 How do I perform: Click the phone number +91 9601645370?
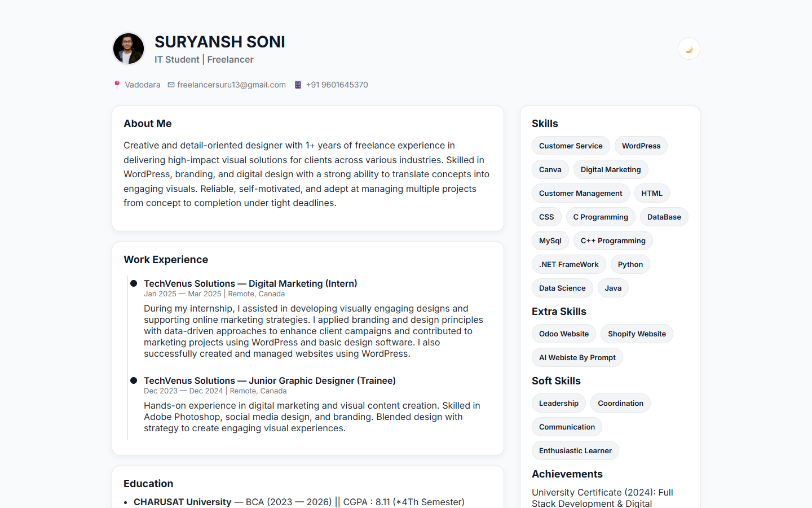(x=337, y=85)
